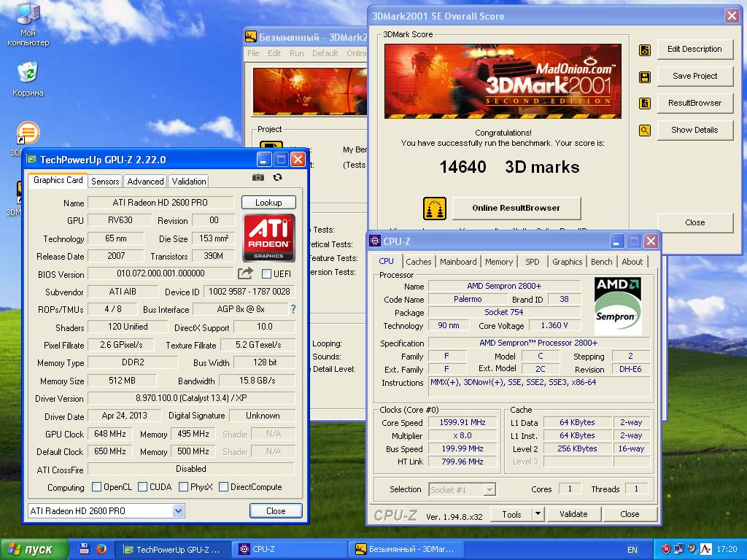
Task: Select the orange shortcut icon on desktop
Action: [27, 133]
